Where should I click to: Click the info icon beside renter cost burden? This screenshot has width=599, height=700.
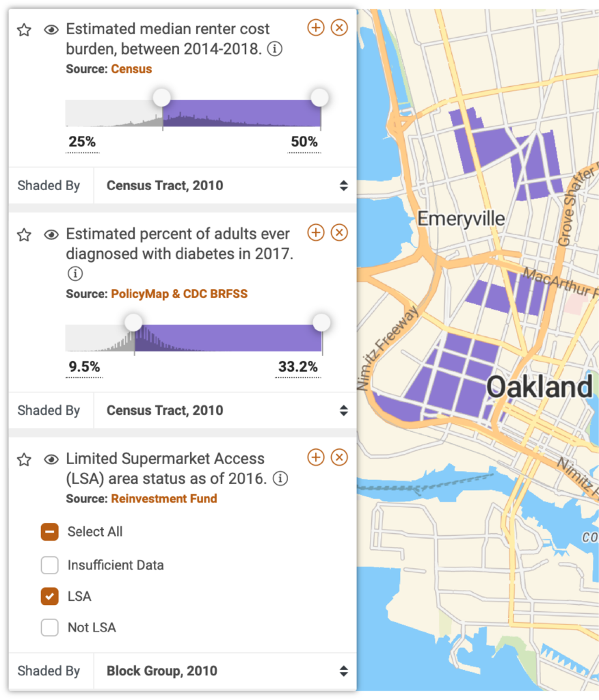[x=275, y=49]
